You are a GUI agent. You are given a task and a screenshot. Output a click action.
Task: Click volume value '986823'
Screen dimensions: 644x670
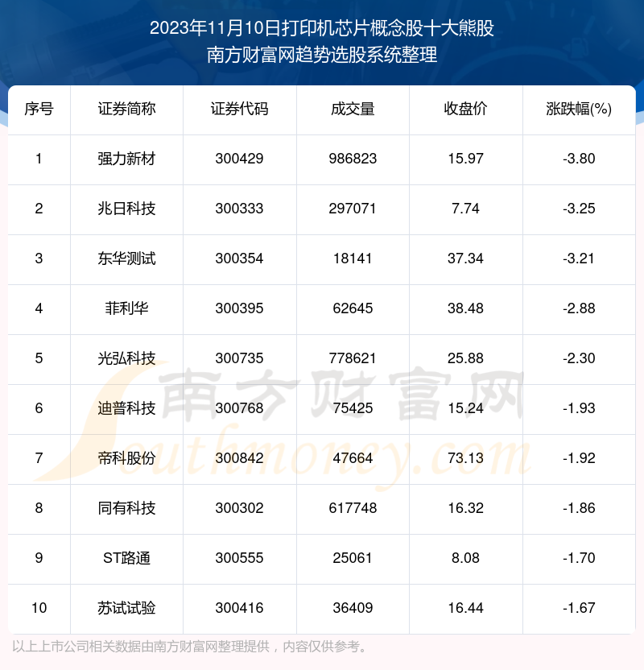pos(353,159)
